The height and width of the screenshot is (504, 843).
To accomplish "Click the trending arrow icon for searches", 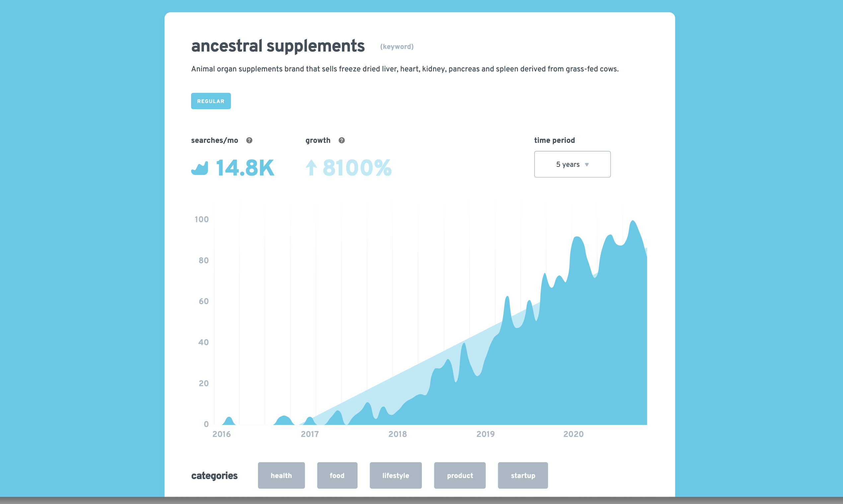I will pyautogui.click(x=201, y=167).
